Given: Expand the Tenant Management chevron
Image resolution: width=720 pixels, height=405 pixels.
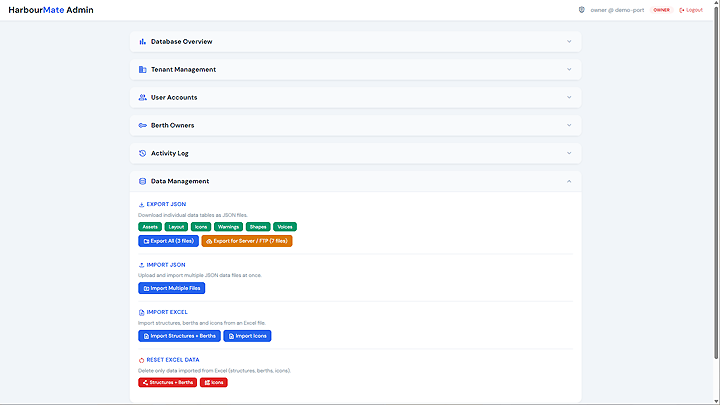Looking at the screenshot, I should point(569,70).
